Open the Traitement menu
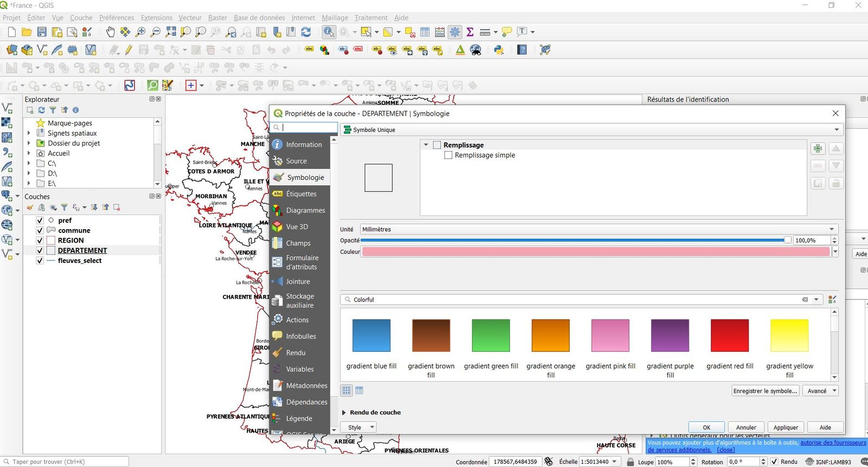Image resolution: width=868 pixels, height=467 pixels. (x=371, y=18)
